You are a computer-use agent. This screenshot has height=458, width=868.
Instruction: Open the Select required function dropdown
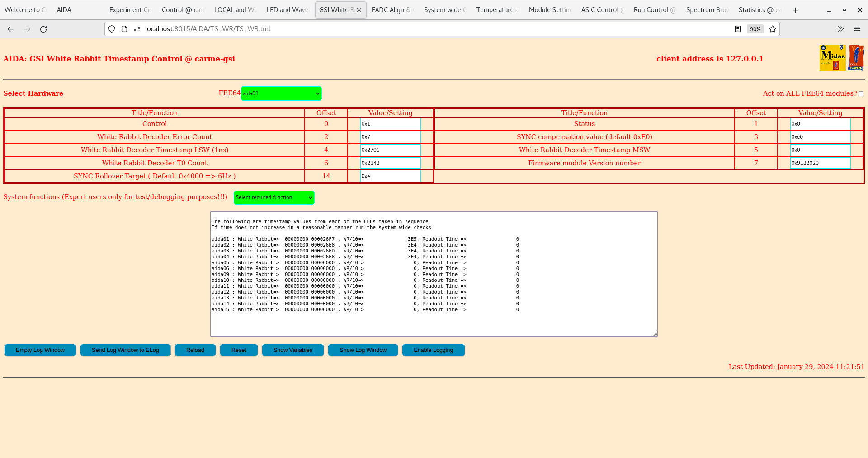pyautogui.click(x=274, y=197)
